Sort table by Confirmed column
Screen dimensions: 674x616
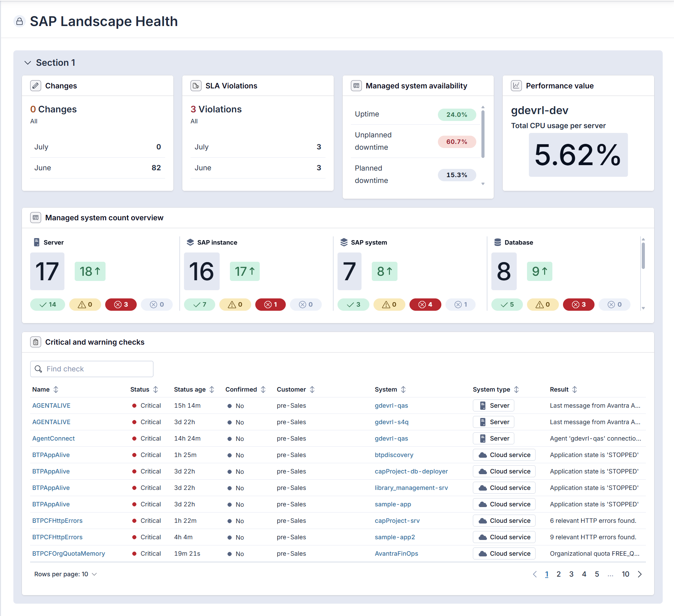(263, 390)
